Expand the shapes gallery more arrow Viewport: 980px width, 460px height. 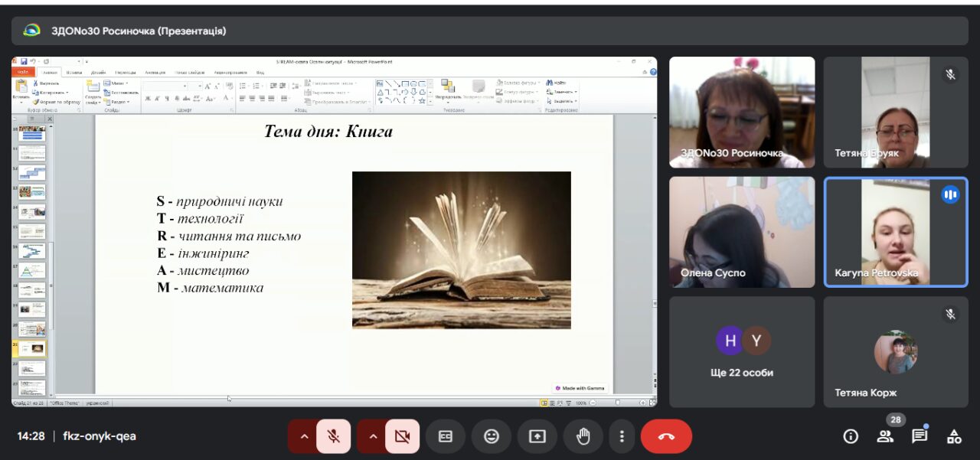pos(430,102)
